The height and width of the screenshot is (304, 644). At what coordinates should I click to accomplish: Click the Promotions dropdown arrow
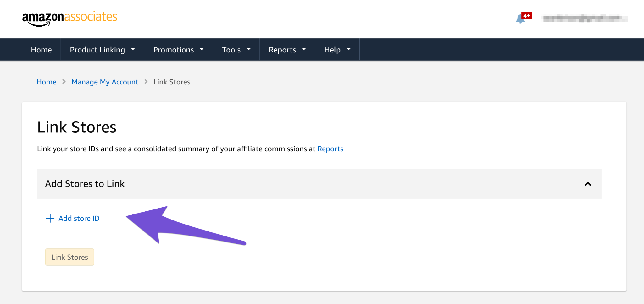click(202, 49)
